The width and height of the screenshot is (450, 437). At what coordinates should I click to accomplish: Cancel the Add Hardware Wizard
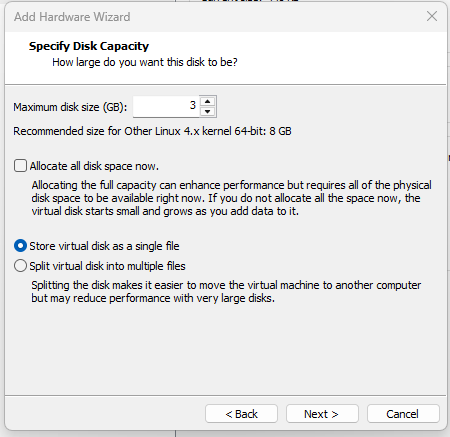[403, 414]
